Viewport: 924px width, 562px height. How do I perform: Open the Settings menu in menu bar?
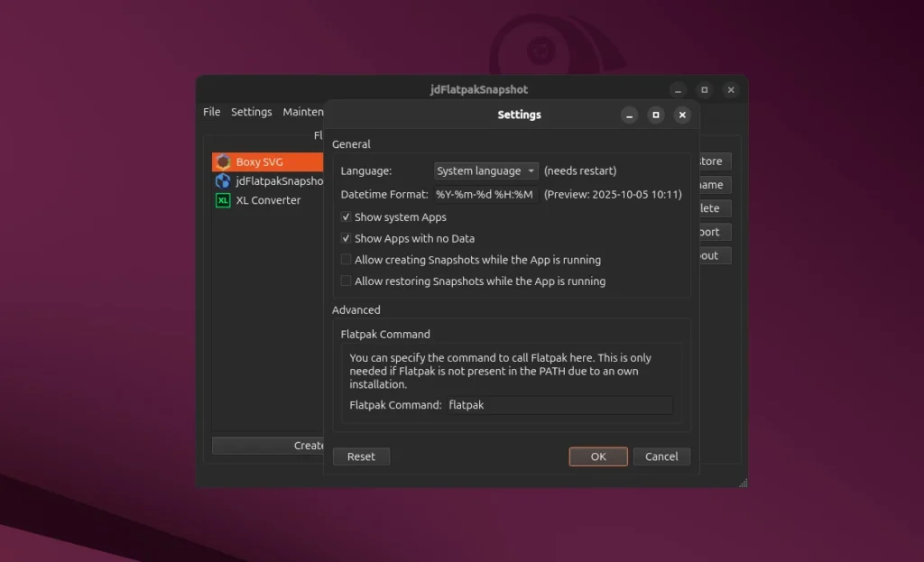click(251, 112)
